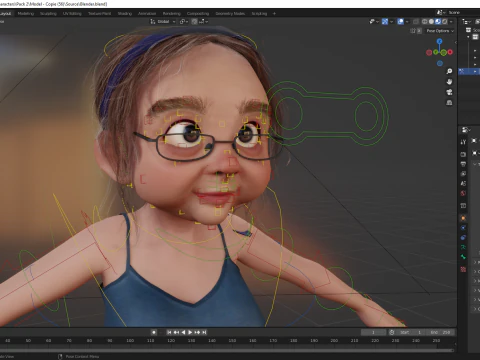Select material preview shading
Viewport: 480px width, 360px height.
438,22
